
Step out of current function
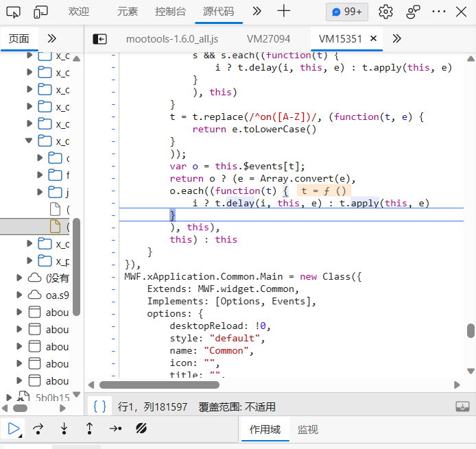click(x=89, y=429)
